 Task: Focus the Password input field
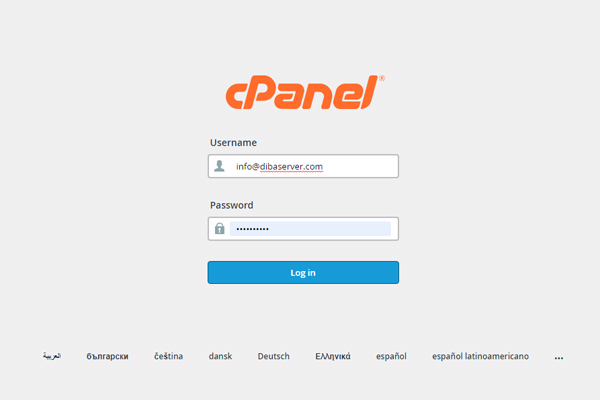pyautogui.click(x=303, y=229)
